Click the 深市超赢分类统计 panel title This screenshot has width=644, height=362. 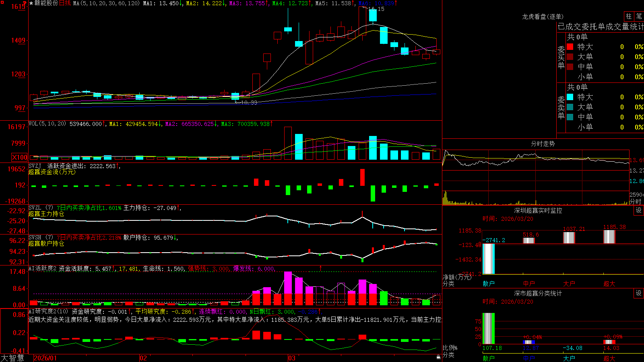click(x=538, y=293)
